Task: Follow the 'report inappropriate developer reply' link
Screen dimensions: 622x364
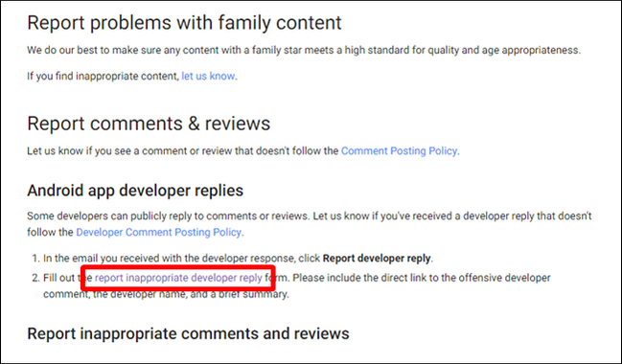Action: 178,278
